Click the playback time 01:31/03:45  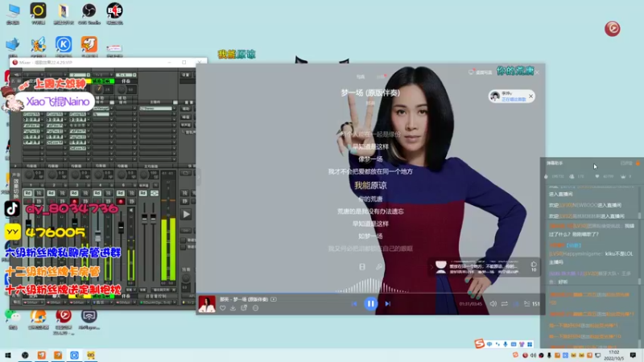coord(471,304)
